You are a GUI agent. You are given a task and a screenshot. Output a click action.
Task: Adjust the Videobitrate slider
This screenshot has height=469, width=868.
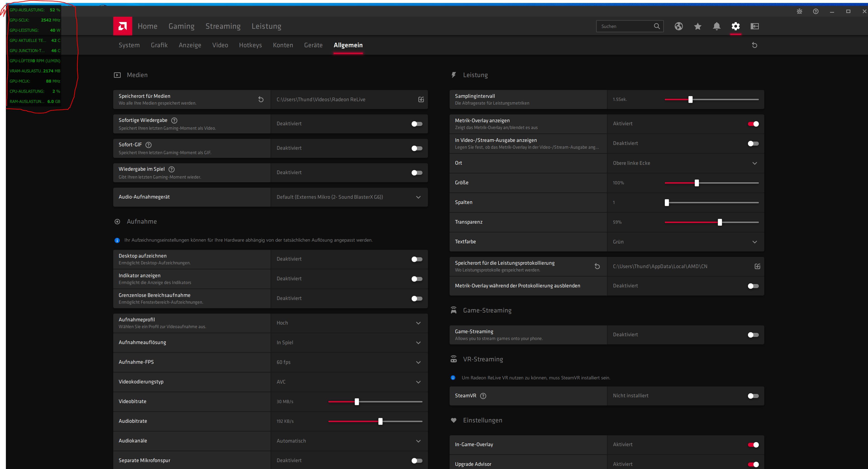point(357,402)
